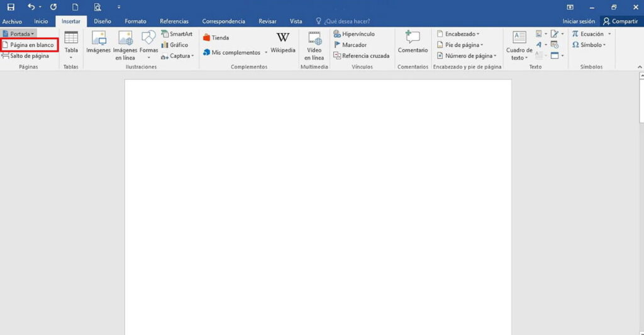Undo the last action
This screenshot has height=335, width=644.
[x=31, y=7]
